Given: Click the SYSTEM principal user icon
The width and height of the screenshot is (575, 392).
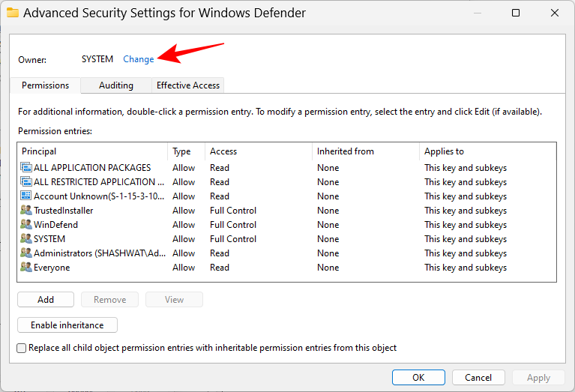Looking at the screenshot, I should click(26, 239).
